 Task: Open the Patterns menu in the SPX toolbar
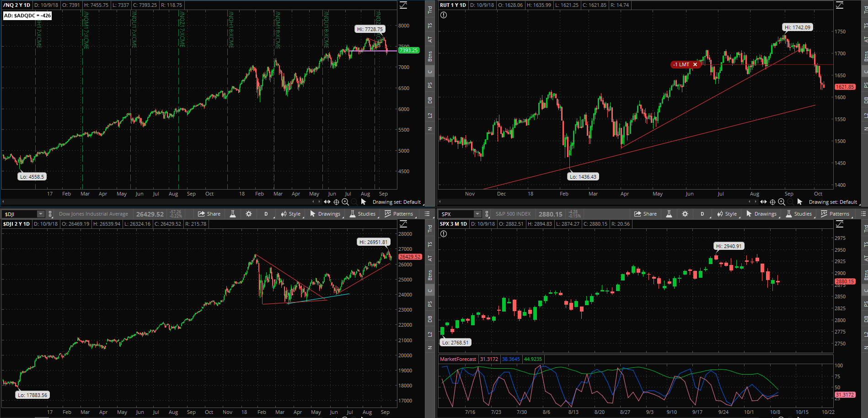click(x=835, y=214)
